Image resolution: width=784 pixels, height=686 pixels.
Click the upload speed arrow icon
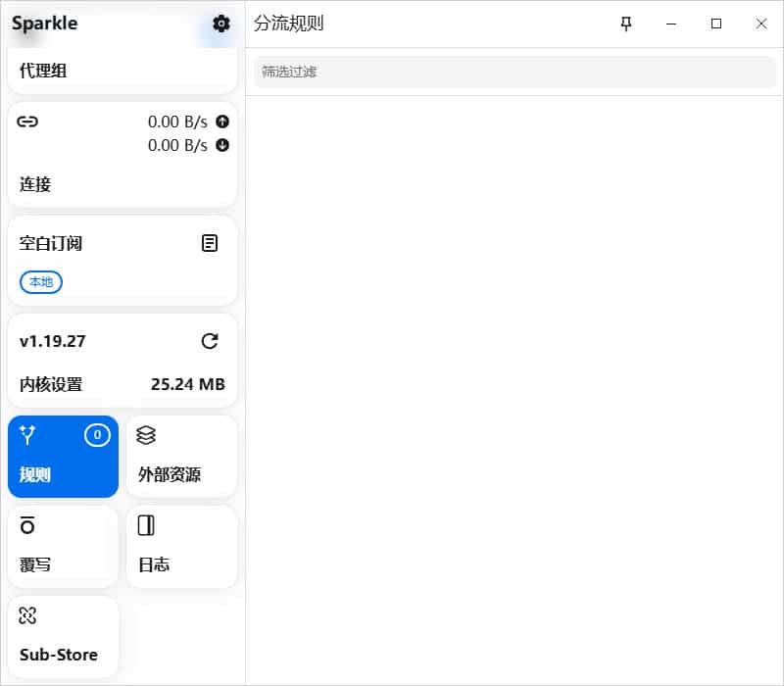point(222,121)
